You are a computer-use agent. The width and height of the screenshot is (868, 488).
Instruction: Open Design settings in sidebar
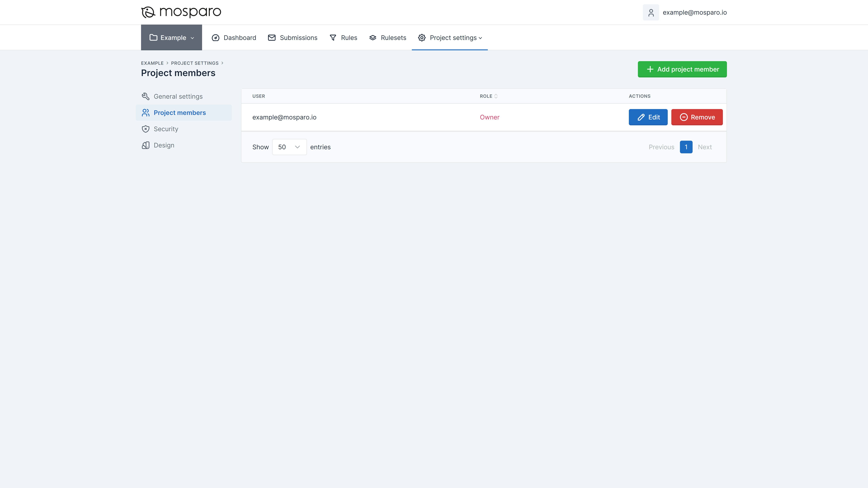point(184,145)
